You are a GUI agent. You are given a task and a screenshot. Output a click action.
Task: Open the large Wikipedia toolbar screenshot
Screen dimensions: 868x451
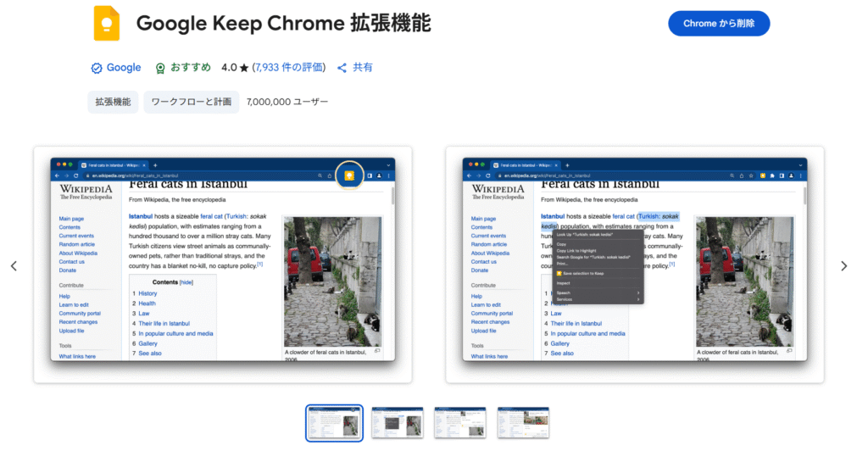click(223, 264)
